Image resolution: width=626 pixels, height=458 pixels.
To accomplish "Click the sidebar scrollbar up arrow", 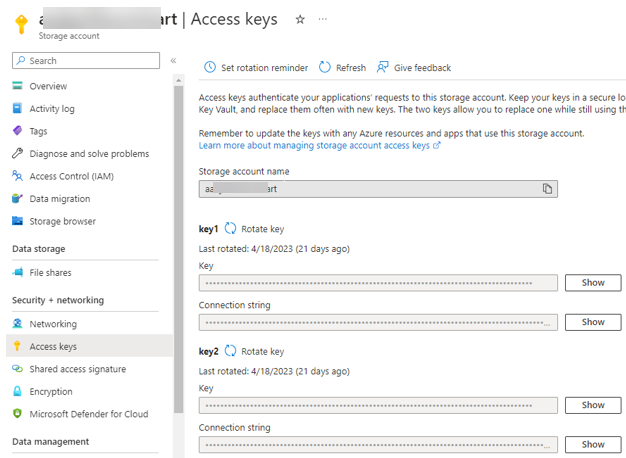I will click(178, 81).
